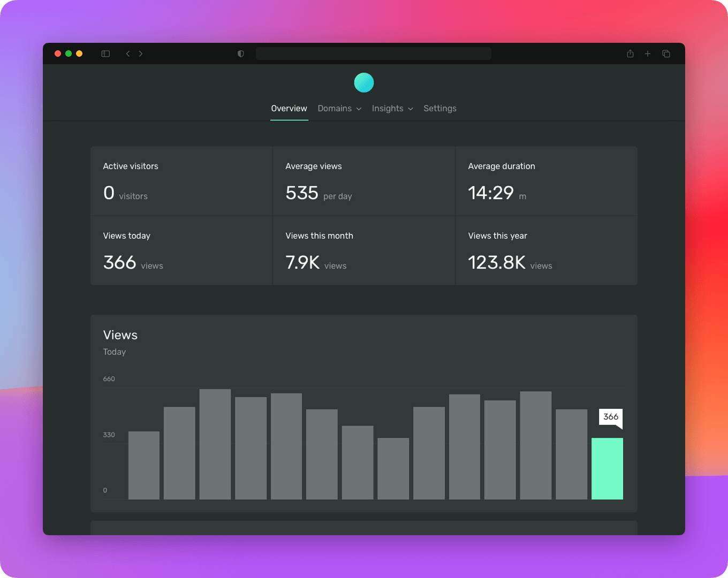Toggle the browser sidebar icon

point(105,54)
